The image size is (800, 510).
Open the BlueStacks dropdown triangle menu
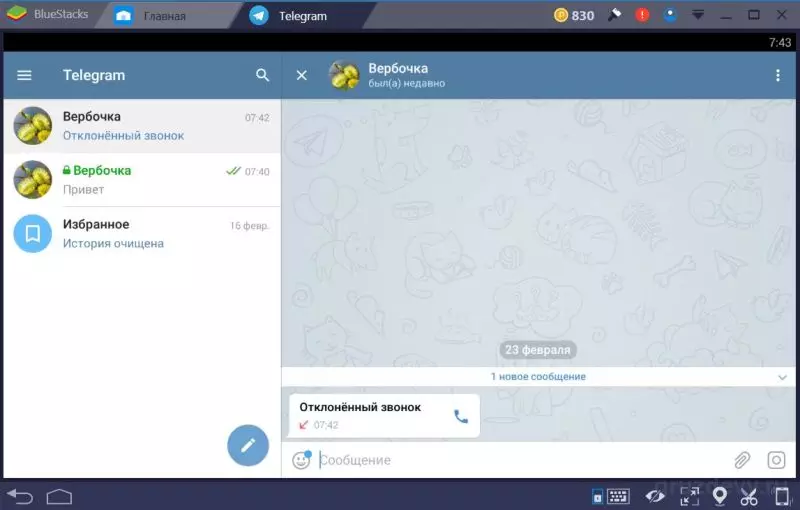pos(697,15)
